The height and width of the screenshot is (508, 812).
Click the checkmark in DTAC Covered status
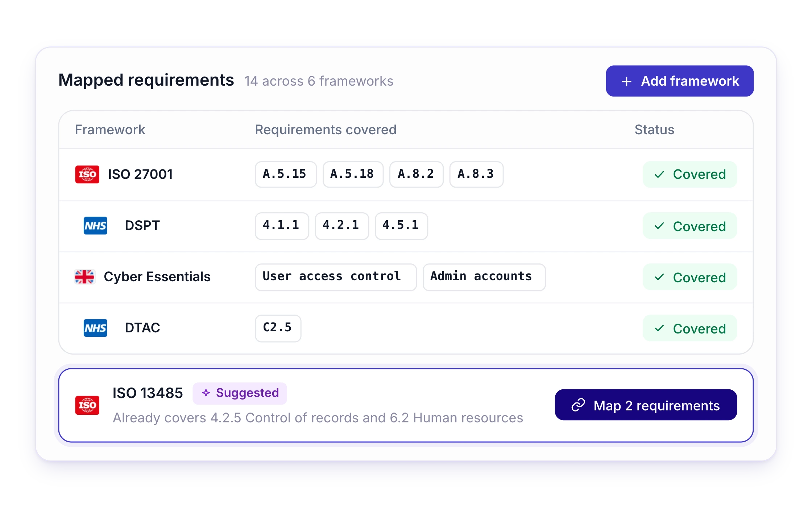pyautogui.click(x=659, y=328)
